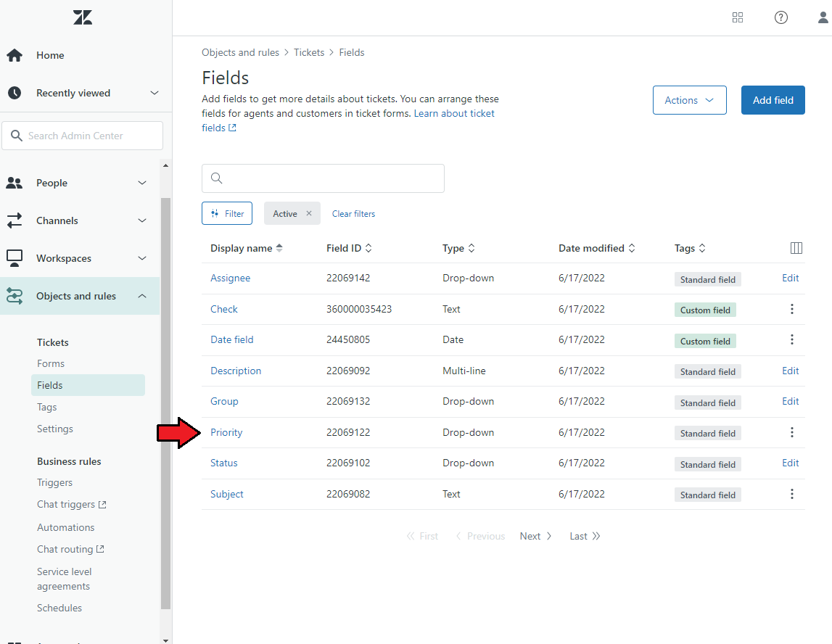Image resolution: width=832 pixels, height=644 pixels.
Task: Click Edit for Status row
Action: tap(790, 463)
